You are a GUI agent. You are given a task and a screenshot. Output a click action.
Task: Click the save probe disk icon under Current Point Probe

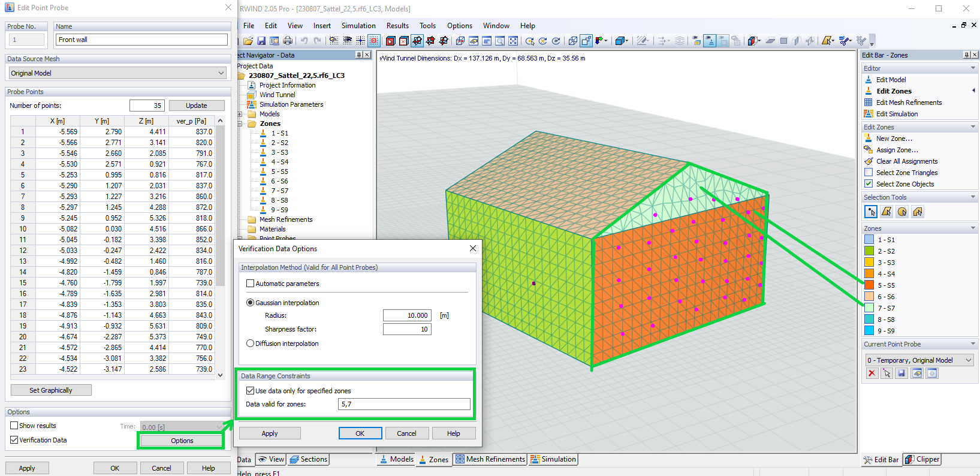[901, 373]
